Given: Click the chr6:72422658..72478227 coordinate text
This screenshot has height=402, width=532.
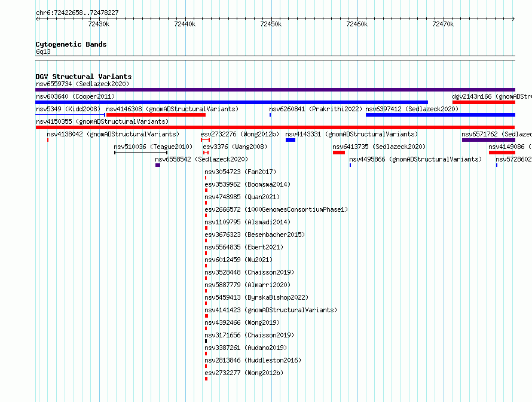Looking at the screenshot, I should tap(77, 13).
